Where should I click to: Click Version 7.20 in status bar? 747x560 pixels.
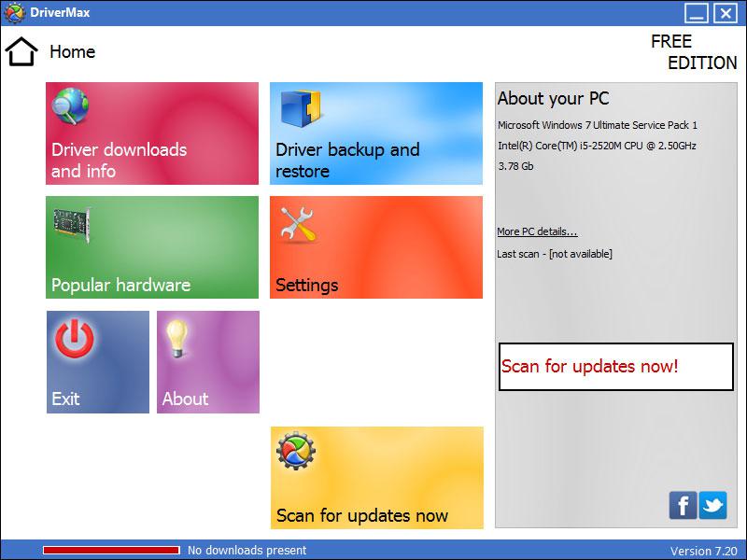point(704,551)
